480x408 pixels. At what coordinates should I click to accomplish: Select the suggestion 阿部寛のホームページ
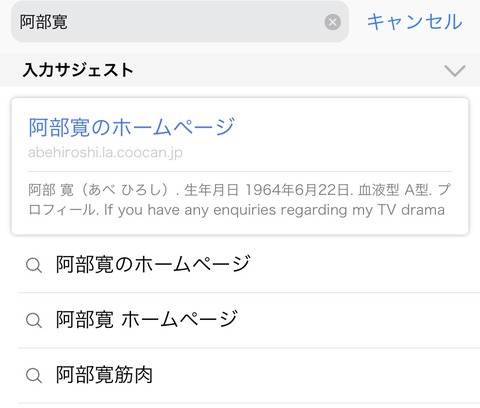249,265
